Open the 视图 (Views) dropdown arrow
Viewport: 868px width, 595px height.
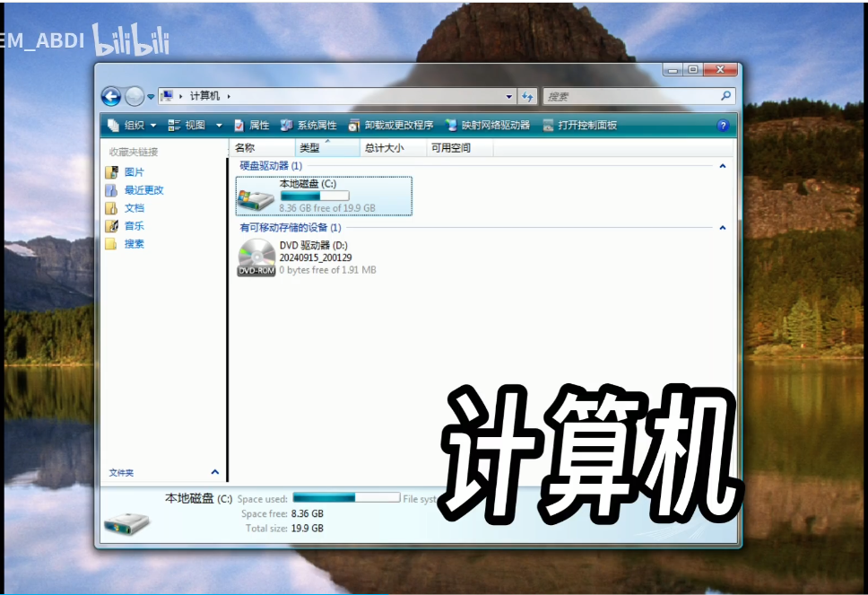219,126
